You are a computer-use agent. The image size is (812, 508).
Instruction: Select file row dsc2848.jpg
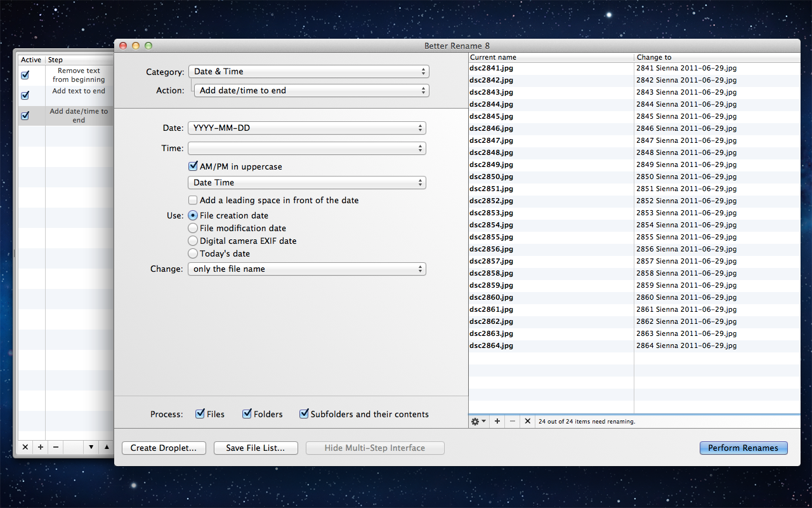coord(551,152)
